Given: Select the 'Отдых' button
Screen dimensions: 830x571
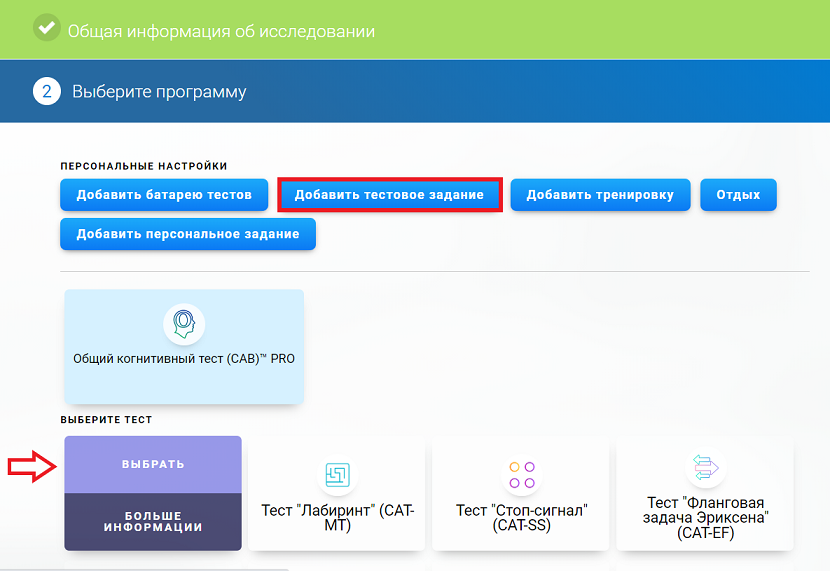Looking at the screenshot, I should click(738, 195).
